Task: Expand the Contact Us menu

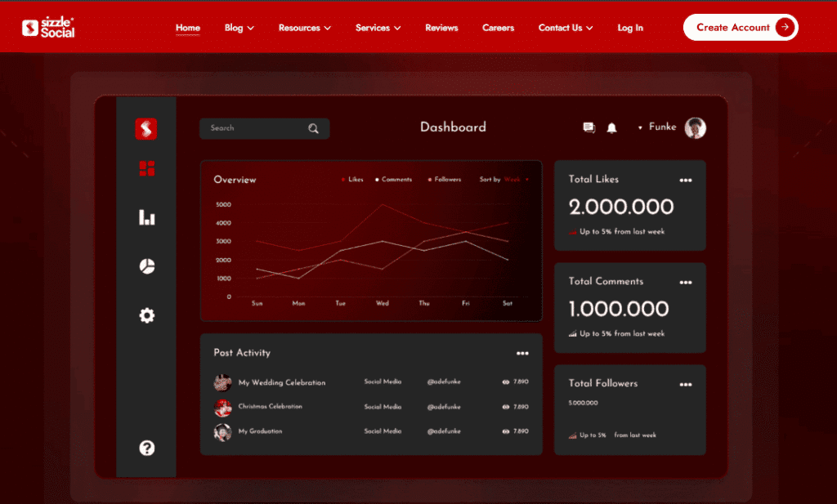Action: tap(566, 28)
